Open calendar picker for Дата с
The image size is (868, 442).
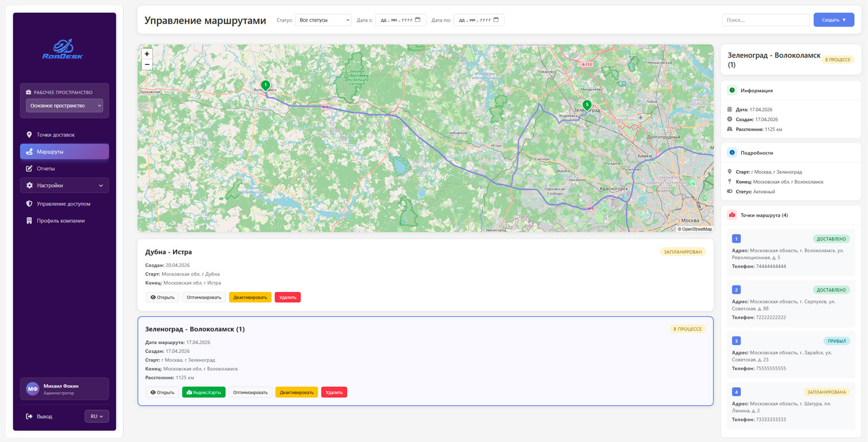(x=418, y=20)
